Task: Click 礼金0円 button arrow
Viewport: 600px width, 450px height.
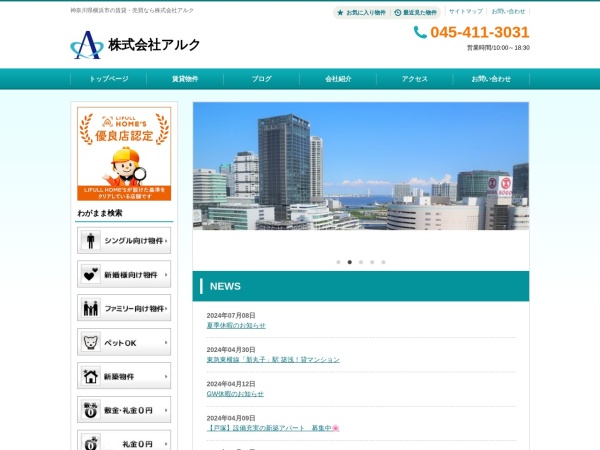Action: point(166,443)
